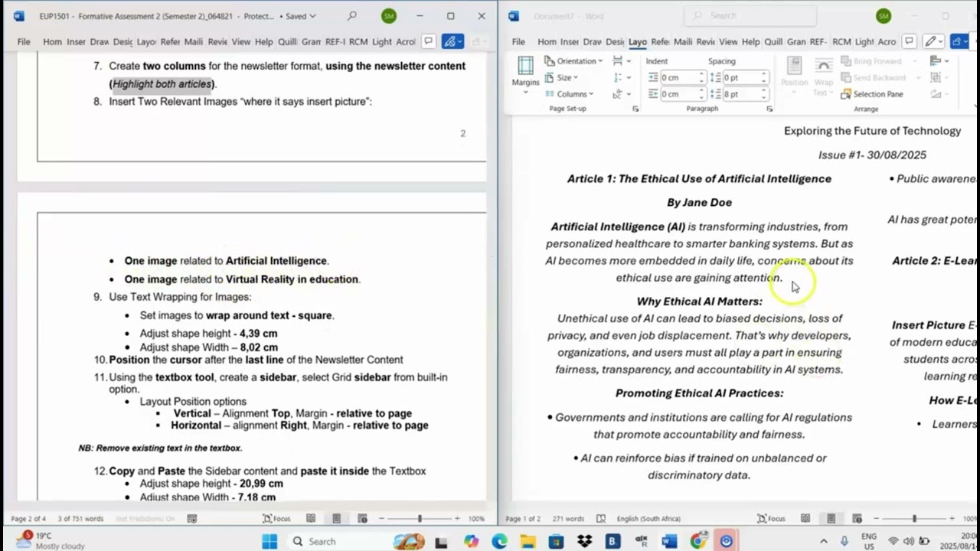
Task: Select Web Layout view in left status bar
Action: coord(362,518)
